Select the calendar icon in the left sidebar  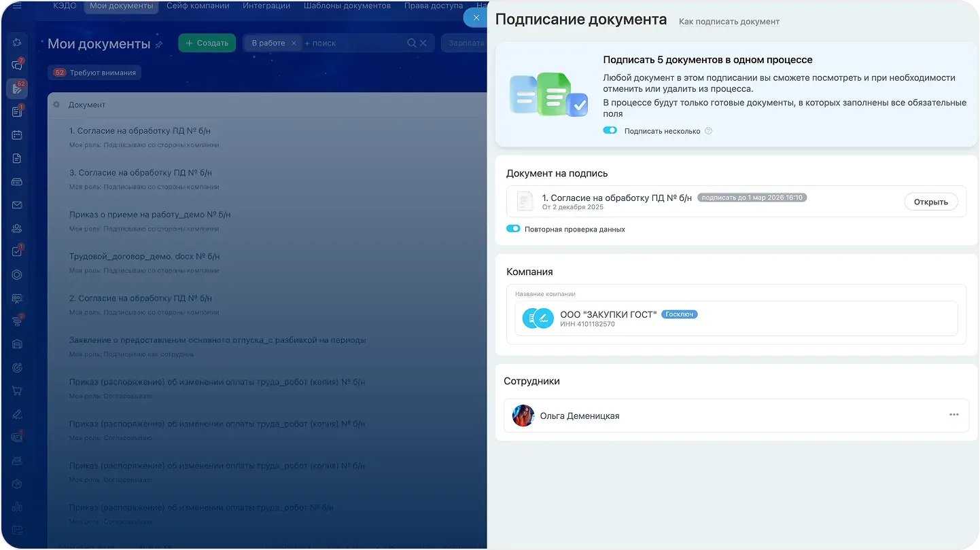coord(17,134)
